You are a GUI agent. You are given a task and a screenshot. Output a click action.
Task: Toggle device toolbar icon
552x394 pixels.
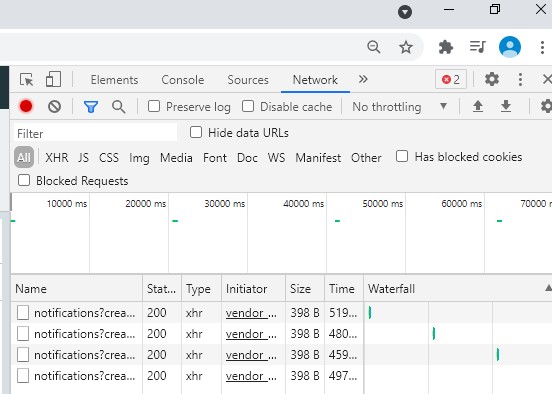[x=54, y=79]
